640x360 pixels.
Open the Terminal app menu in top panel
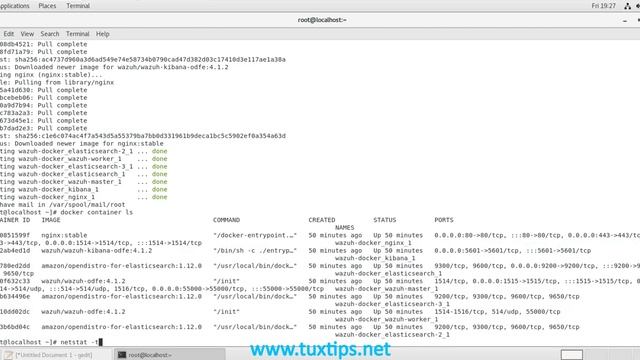point(78,6)
